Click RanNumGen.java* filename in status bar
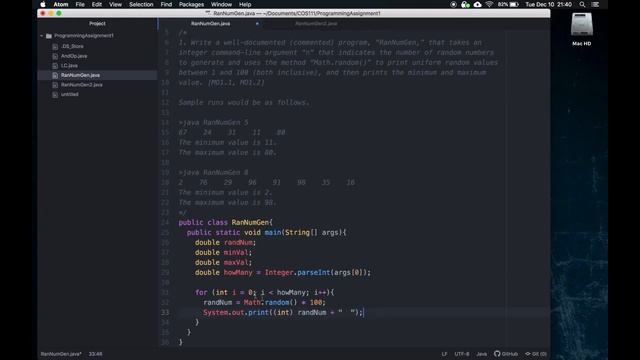The width and height of the screenshot is (640, 360). 61,354
